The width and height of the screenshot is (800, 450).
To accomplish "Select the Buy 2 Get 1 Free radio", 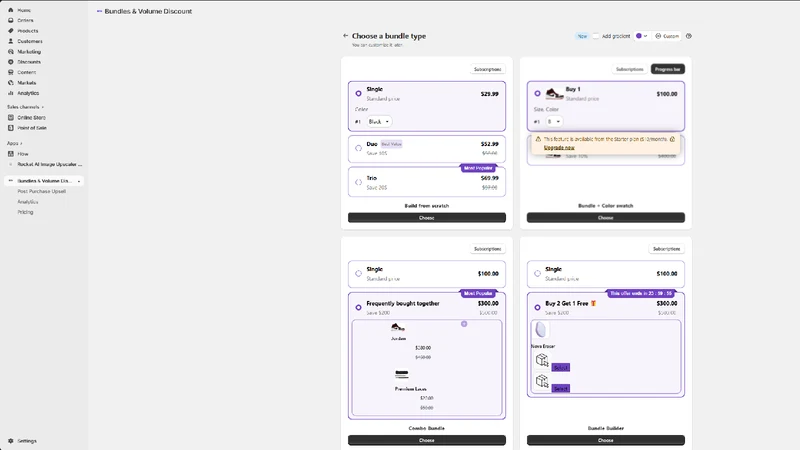I will click(537, 307).
